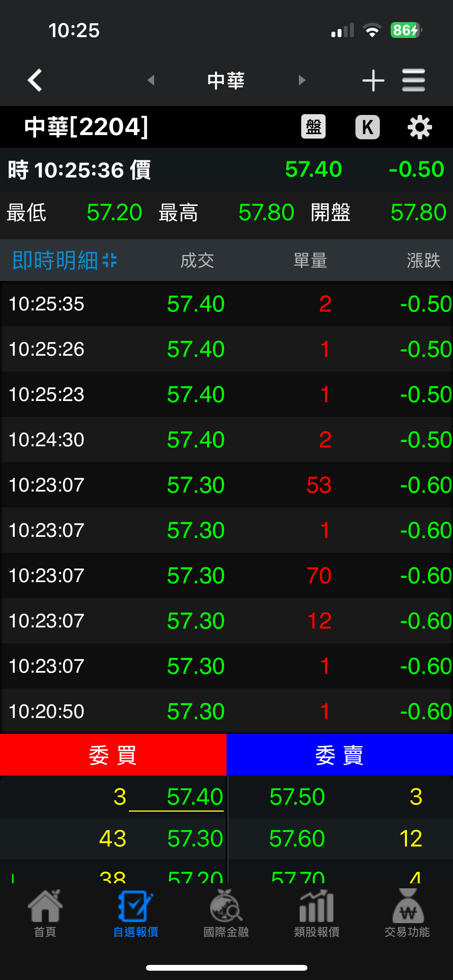453x980 pixels.
Task: Select the 10:20:50 trade row
Action: [226, 711]
